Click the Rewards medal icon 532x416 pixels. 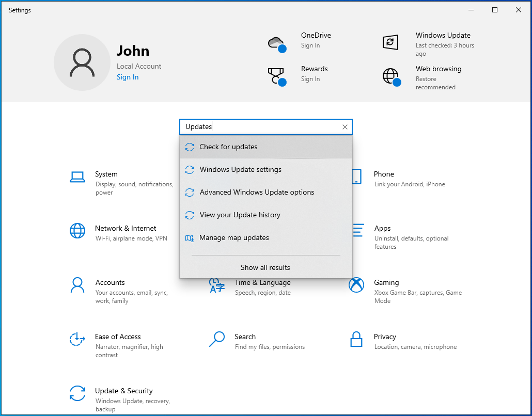pyautogui.click(x=276, y=76)
